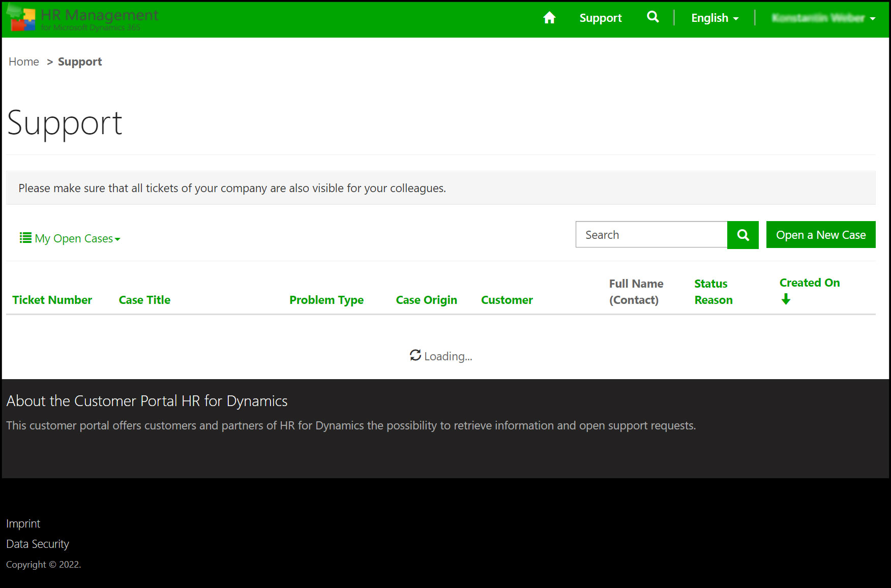891x588 pixels.
Task: Sort by the Case Title column
Action: click(x=144, y=300)
